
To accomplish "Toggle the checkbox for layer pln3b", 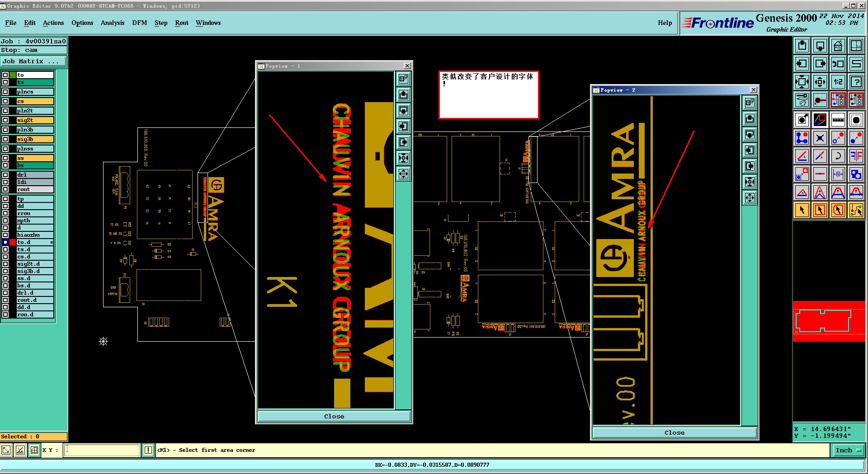I will pyautogui.click(x=5, y=130).
